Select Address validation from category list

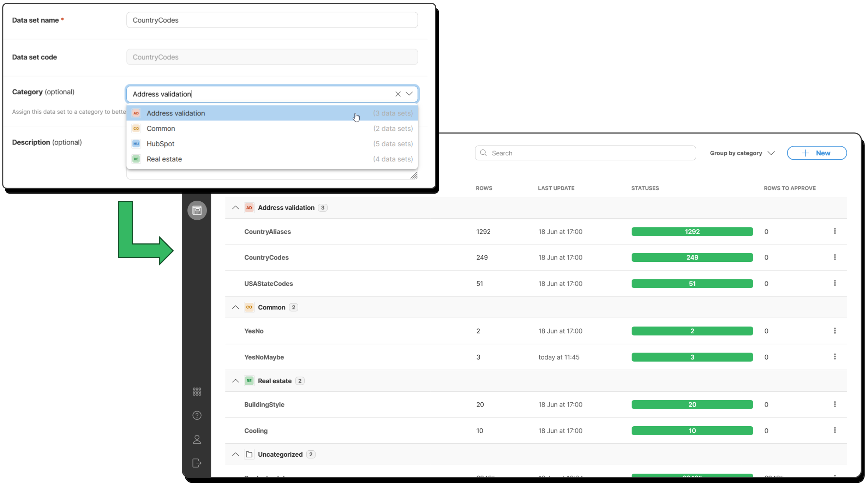(x=272, y=113)
